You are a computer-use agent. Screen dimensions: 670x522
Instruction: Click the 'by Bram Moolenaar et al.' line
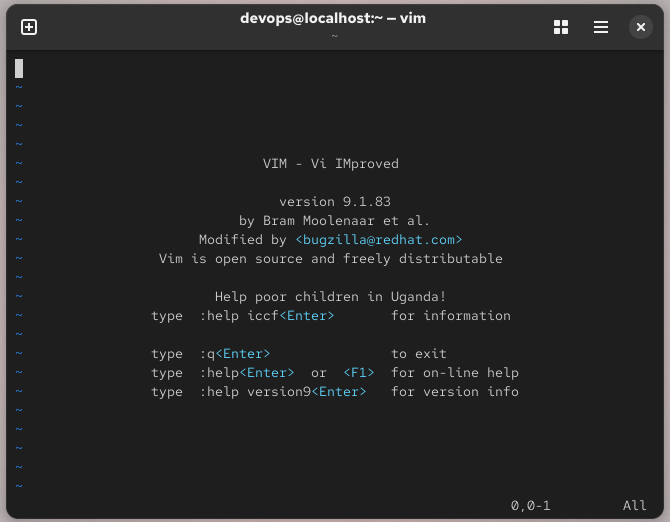click(334, 221)
